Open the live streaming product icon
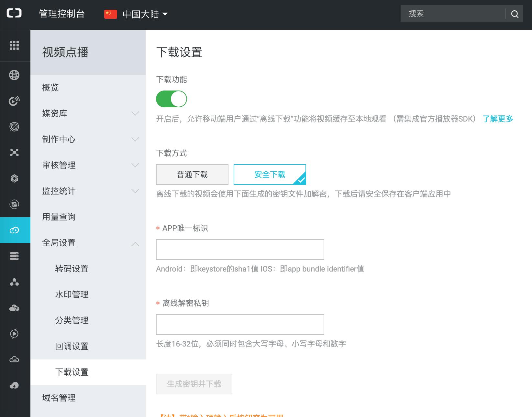This screenshot has height=417, width=532. [x=15, y=101]
